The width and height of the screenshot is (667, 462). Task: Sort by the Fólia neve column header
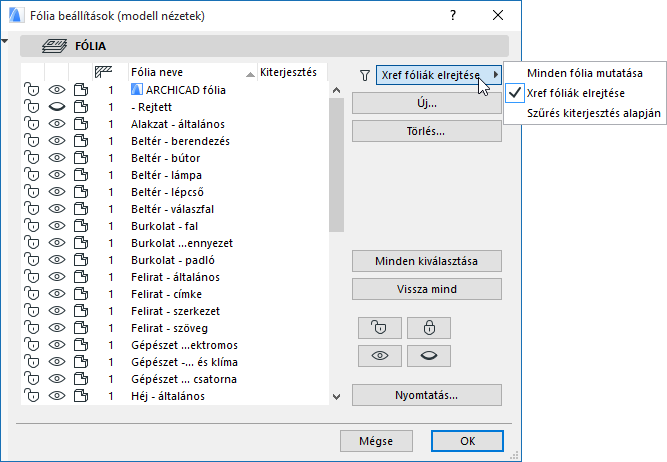pos(185,72)
